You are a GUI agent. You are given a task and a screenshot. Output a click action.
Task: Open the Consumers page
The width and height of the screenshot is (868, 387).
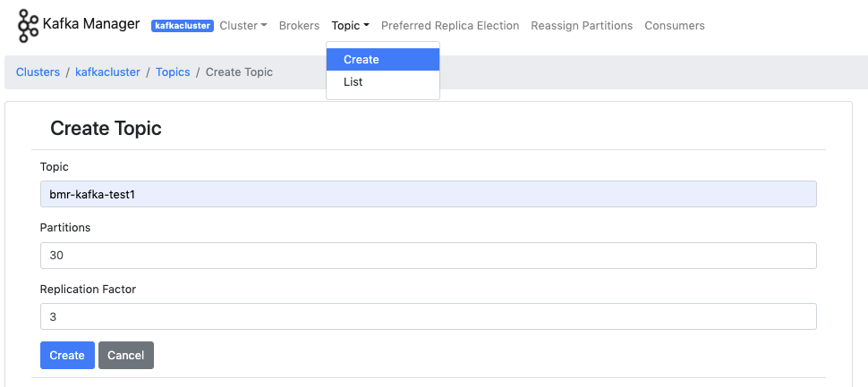(x=674, y=25)
